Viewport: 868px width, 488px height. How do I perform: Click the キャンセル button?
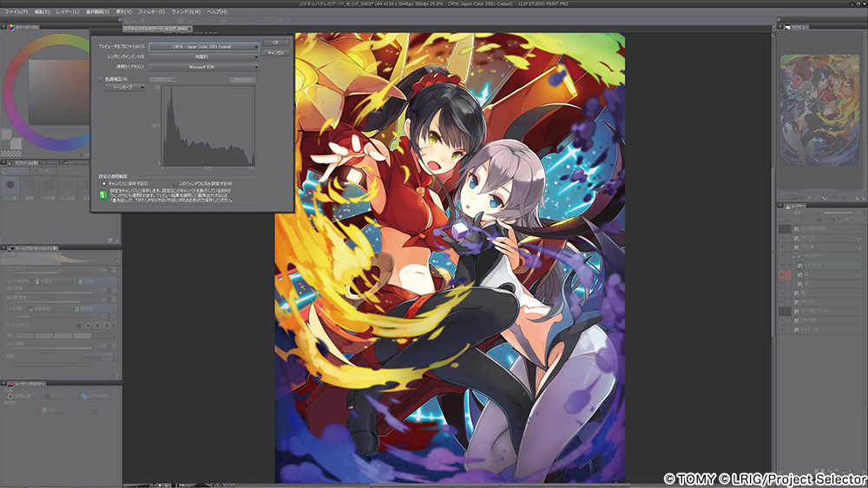[x=276, y=53]
